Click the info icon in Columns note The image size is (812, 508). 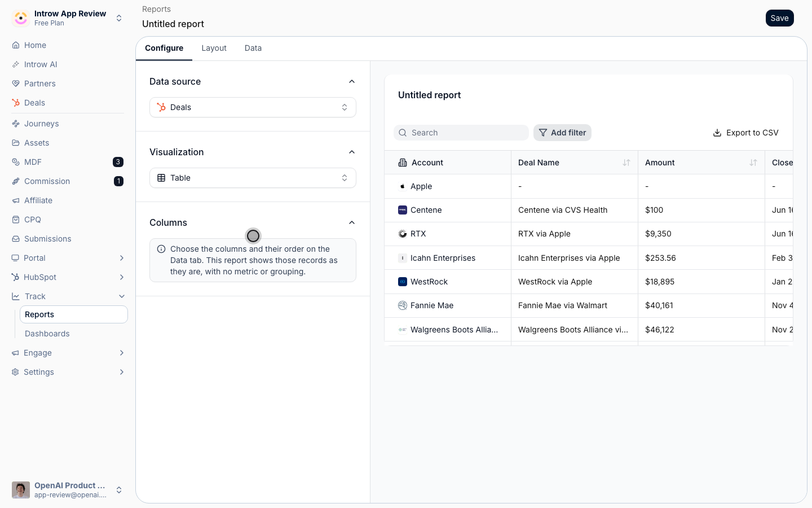[161, 249]
